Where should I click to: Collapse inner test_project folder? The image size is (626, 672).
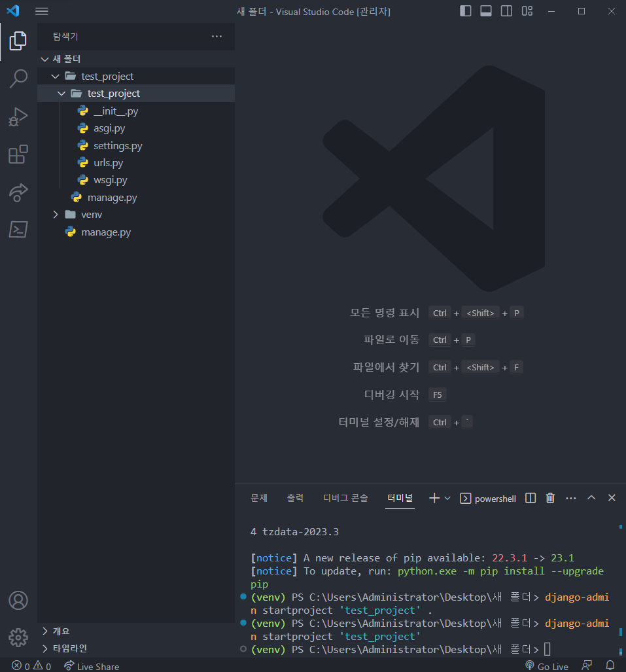[x=136, y=94]
